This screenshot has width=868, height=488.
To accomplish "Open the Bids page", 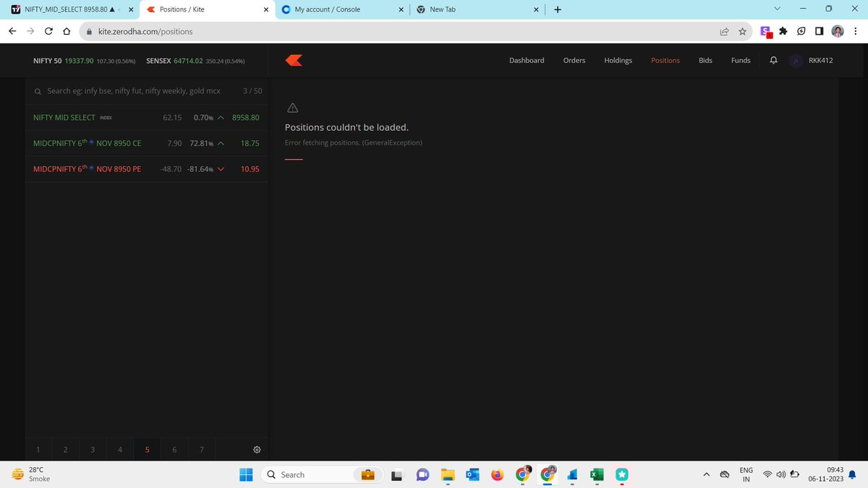I will [x=705, y=61].
